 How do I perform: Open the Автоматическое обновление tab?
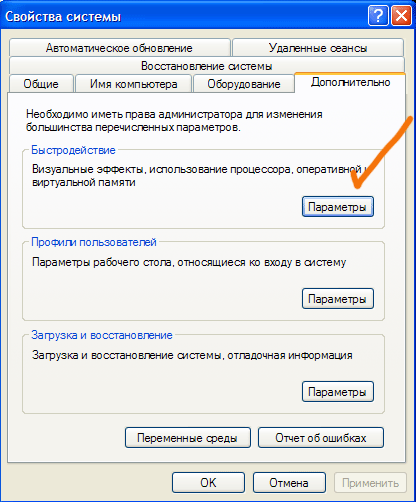120,48
